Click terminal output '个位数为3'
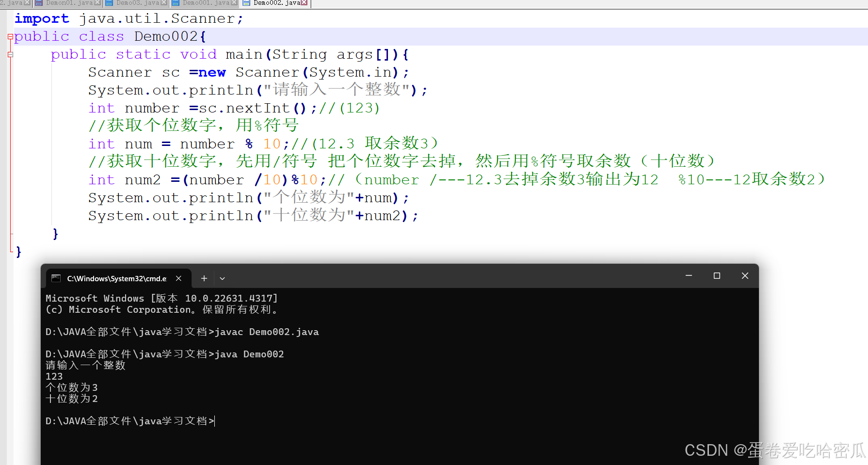The width and height of the screenshot is (868, 465). click(x=72, y=387)
